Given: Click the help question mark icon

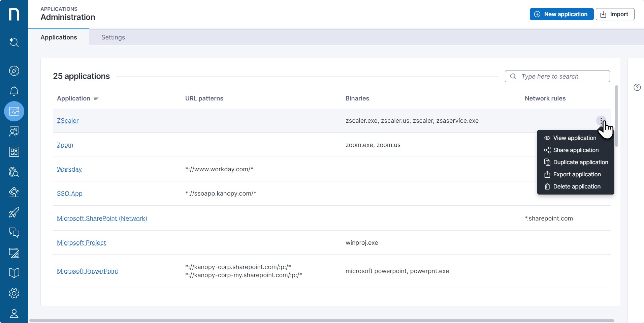Looking at the screenshot, I should 637,87.
